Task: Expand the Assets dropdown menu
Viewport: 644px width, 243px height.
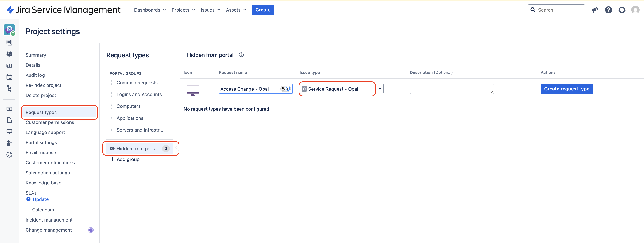Action: click(x=236, y=10)
